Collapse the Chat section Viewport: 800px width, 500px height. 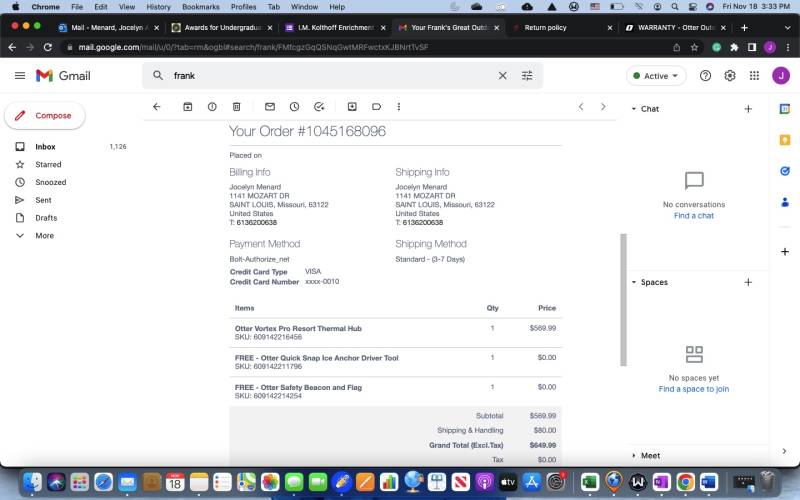coord(634,109)
